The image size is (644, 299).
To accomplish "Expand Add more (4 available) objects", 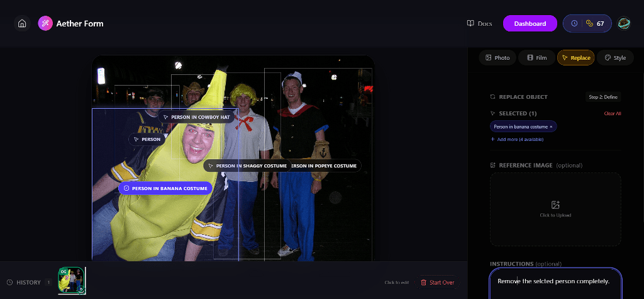I will coord(521,139).
